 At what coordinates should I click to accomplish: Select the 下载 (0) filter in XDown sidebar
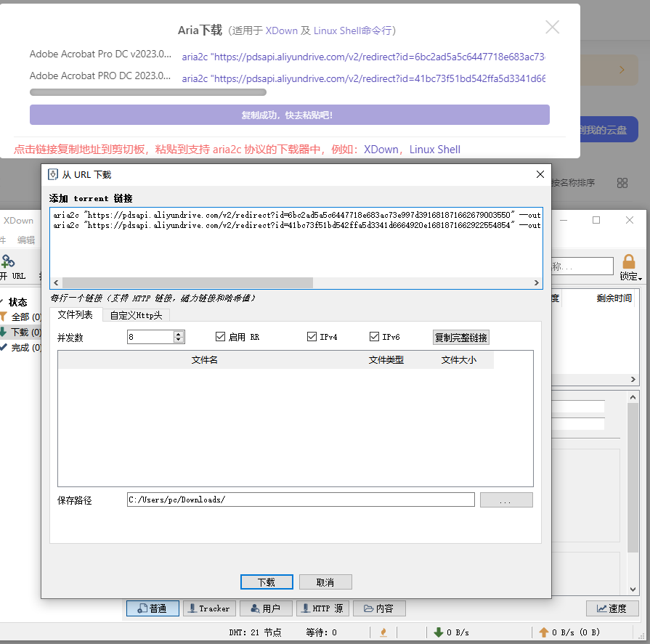[21, 333]
